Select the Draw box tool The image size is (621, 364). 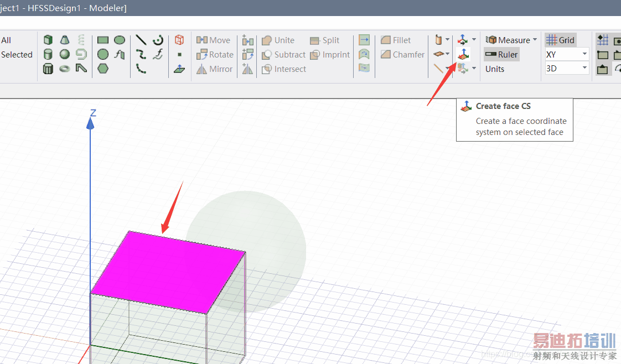(48, 40)
